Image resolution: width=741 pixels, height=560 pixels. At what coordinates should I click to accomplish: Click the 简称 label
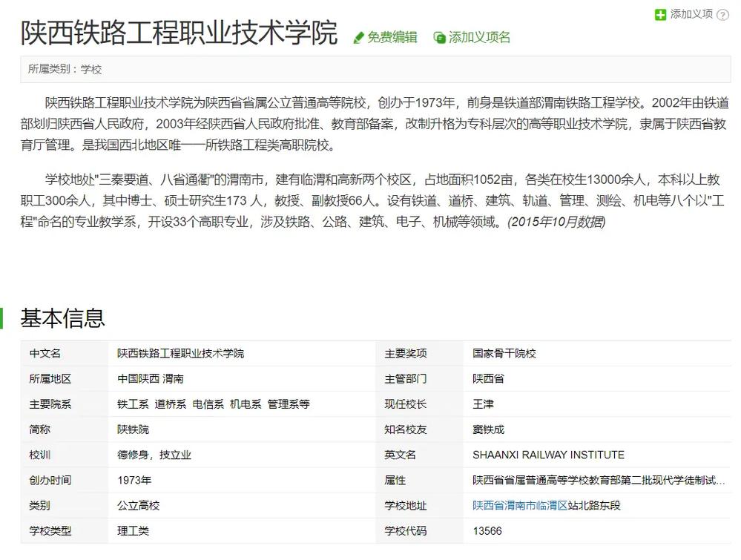pyautogui.click(x=40, y=429)
